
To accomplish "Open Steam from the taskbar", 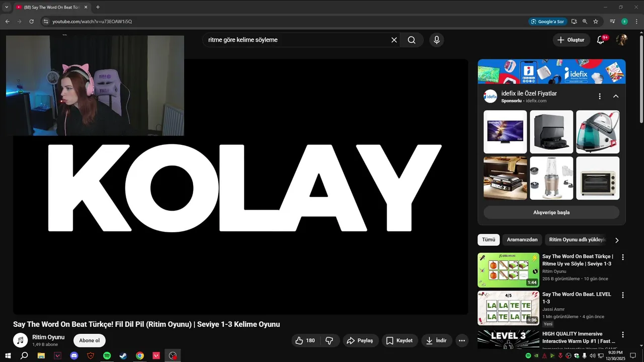I will [x=123, y=355].
